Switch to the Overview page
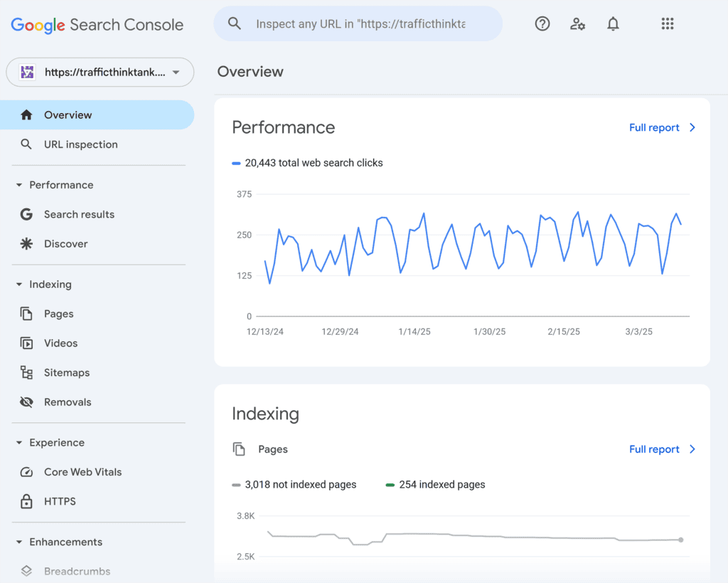The height and width of the screenshot is (583, 728). tap(69, 114)
